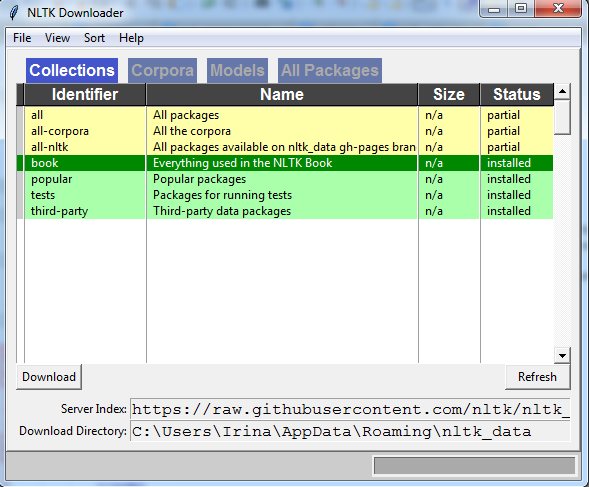Viewport: 589px width, 487px height.
Task: Click the NLTK feather icon in title bar
Action: (14, 13)
